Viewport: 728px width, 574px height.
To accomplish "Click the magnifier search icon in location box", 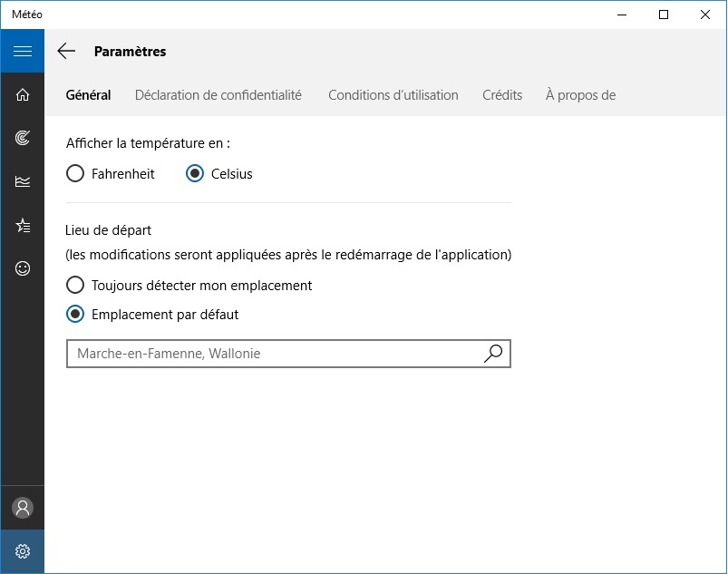I will point(492,354).
